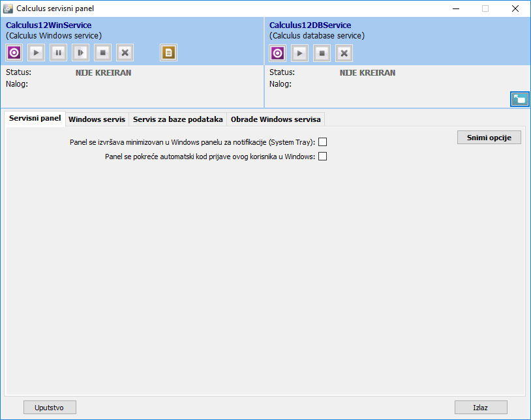Viewport: 531px width, 420px height.
Task: Open the Uputstvo help button
Action: point(50,408)
